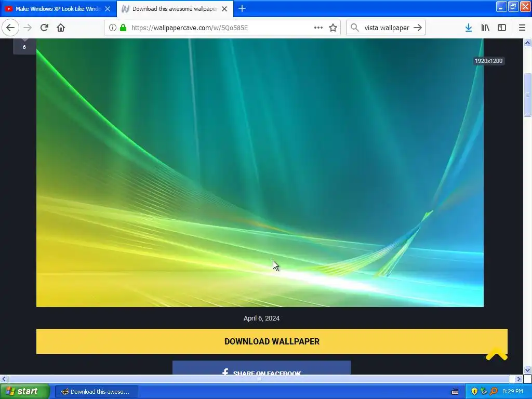
Task: Show site information icon in address bar
Action: point(113,28)
